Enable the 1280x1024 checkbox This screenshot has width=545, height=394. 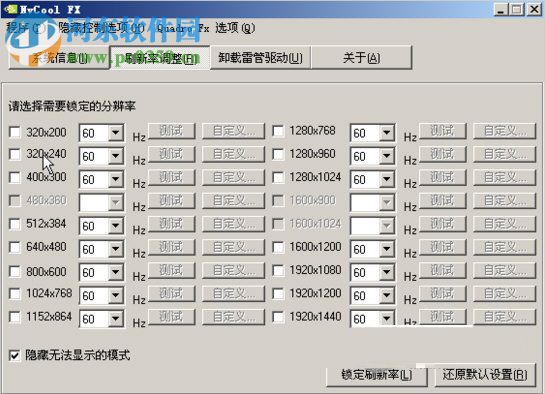pos(278,178)
